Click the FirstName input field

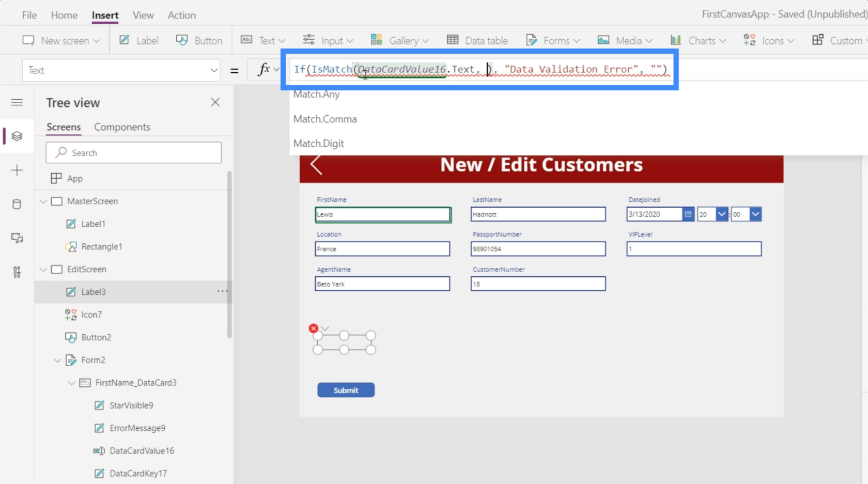[x=383, y=214]
